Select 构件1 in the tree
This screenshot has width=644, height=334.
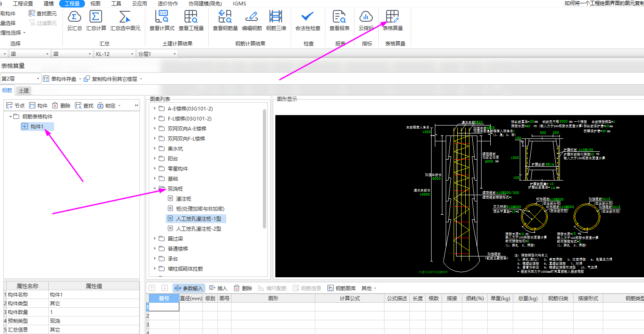pyautogui.click(x=37, y=126)
